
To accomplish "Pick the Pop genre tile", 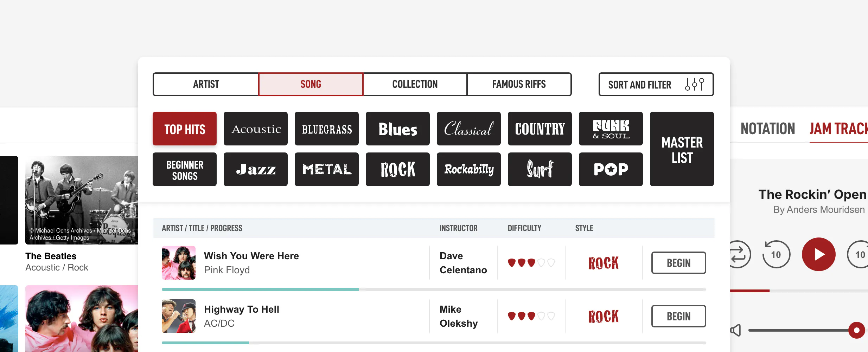I will [611, 169].
